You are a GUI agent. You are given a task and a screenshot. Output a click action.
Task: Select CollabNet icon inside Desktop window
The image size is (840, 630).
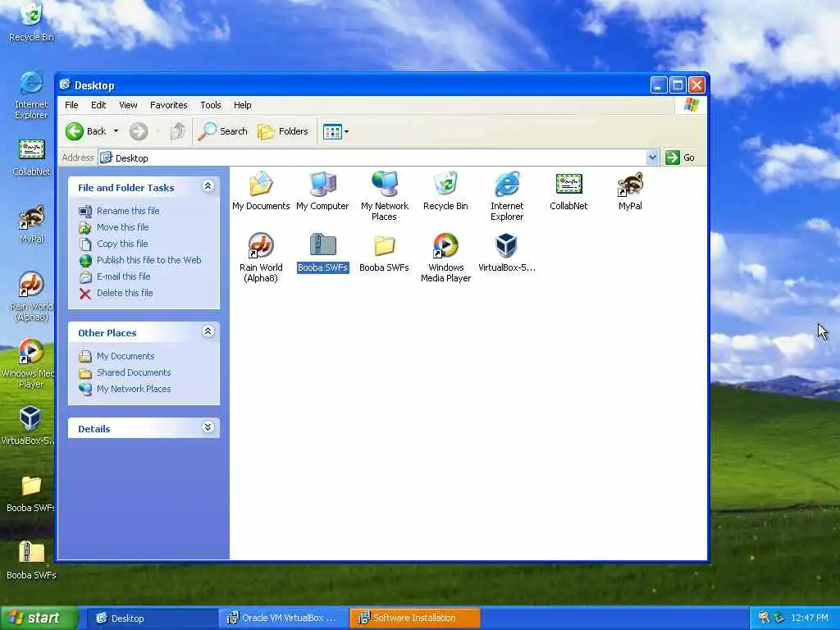click(x=568, y=185)
